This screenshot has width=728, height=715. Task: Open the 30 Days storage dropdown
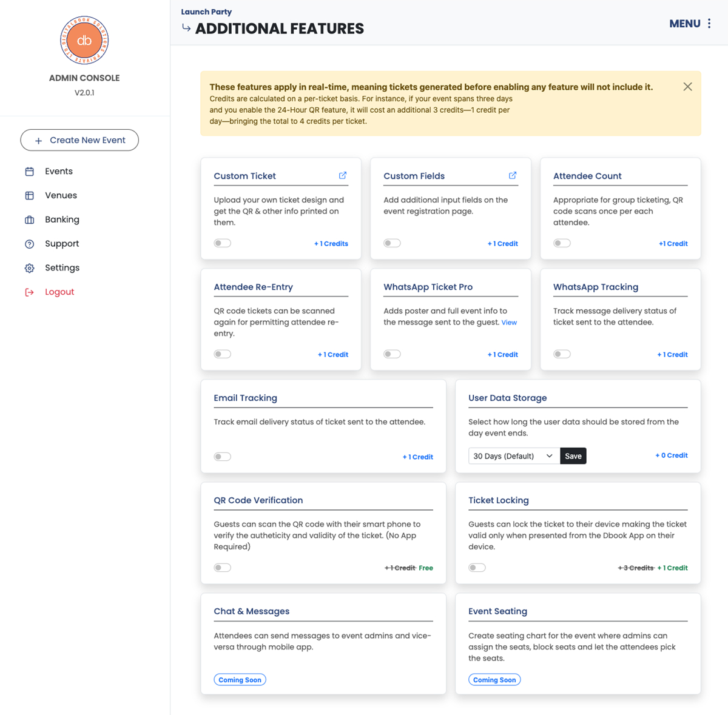tap(513, 456)
